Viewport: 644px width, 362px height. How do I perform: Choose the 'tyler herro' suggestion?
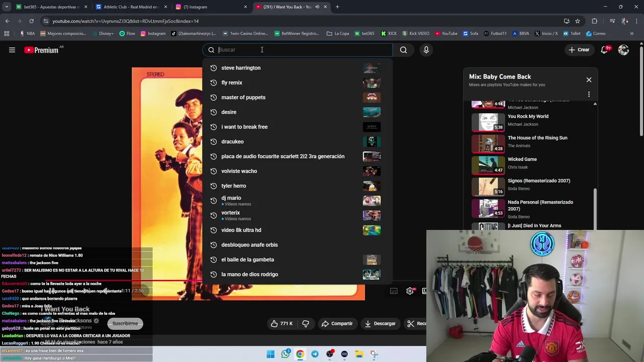(x=297, y=186)
